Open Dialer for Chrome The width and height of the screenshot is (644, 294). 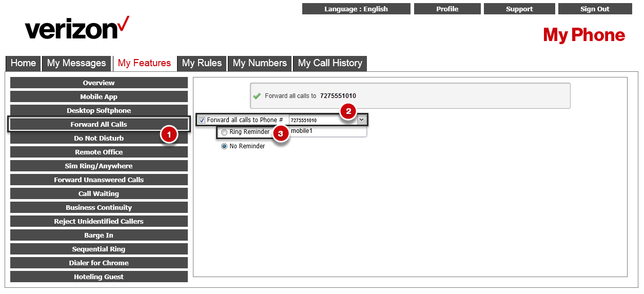click(x=99, y=263)
